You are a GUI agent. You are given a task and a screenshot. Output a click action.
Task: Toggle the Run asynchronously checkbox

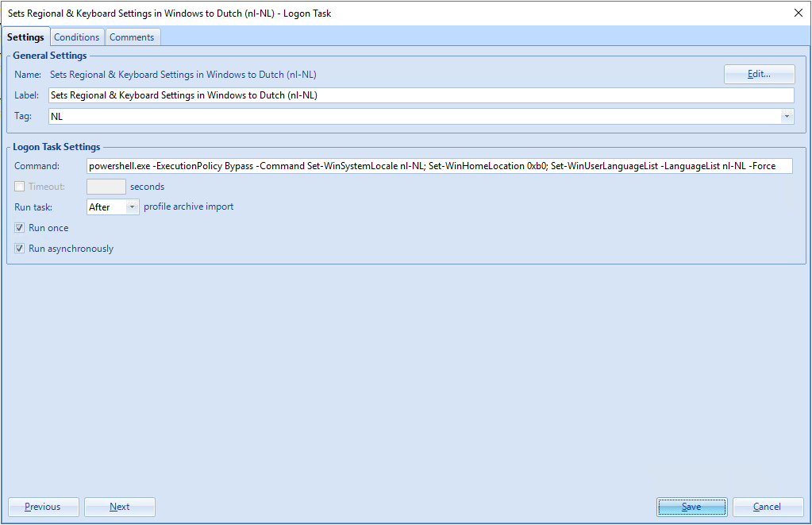(x=20, y=249)
